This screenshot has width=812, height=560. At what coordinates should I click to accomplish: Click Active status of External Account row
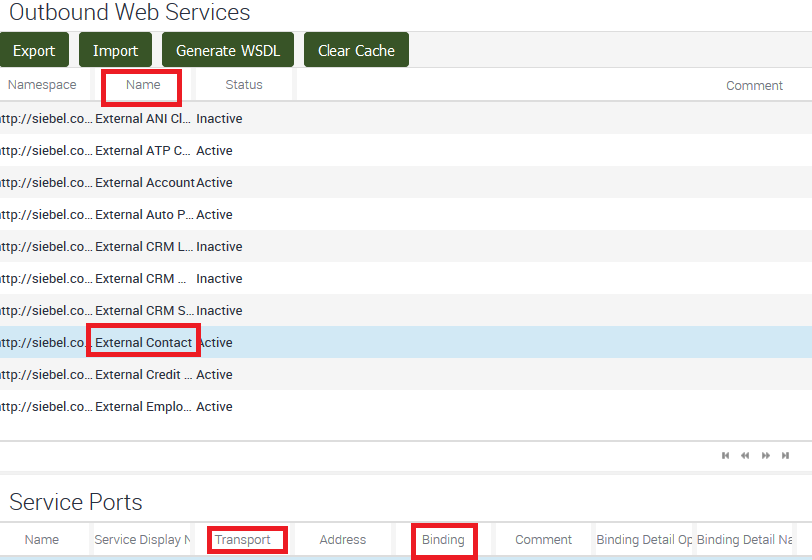(214, 183)
